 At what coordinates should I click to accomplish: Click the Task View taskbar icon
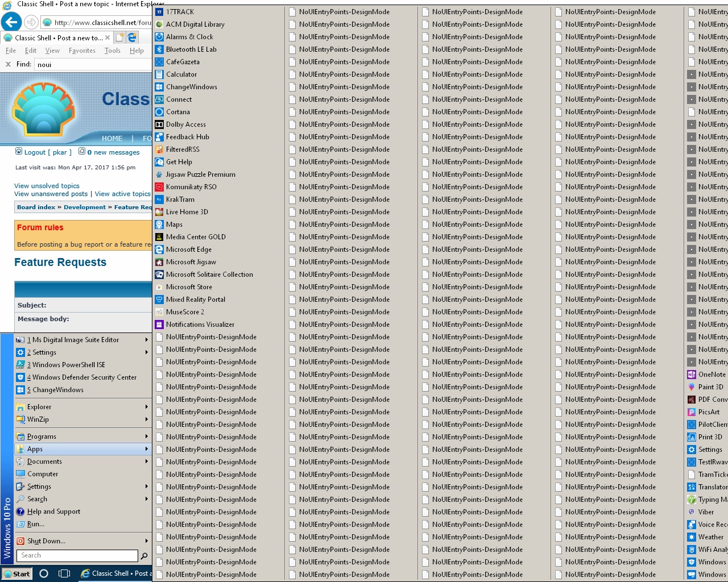click(x=64, y=573)
